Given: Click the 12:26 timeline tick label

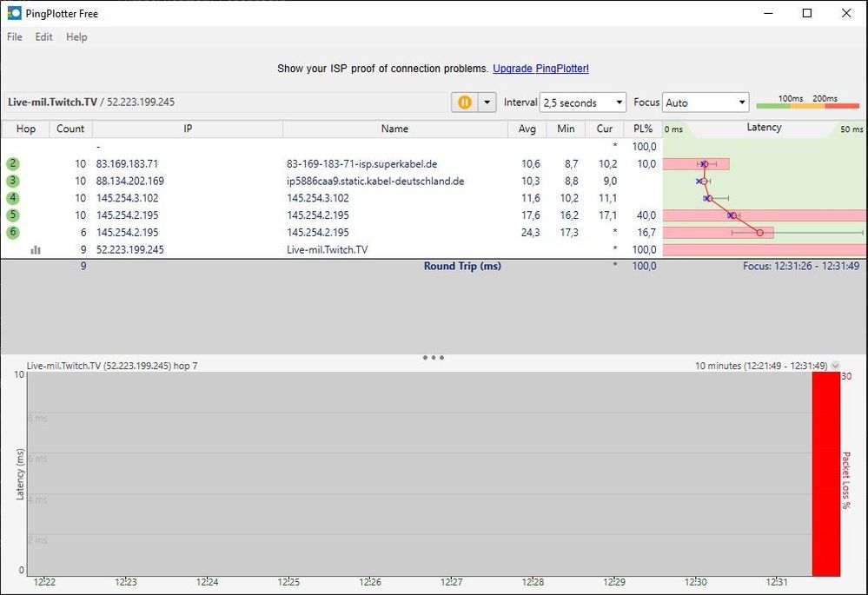Looking at the screenshot, I should coord(370,582).
